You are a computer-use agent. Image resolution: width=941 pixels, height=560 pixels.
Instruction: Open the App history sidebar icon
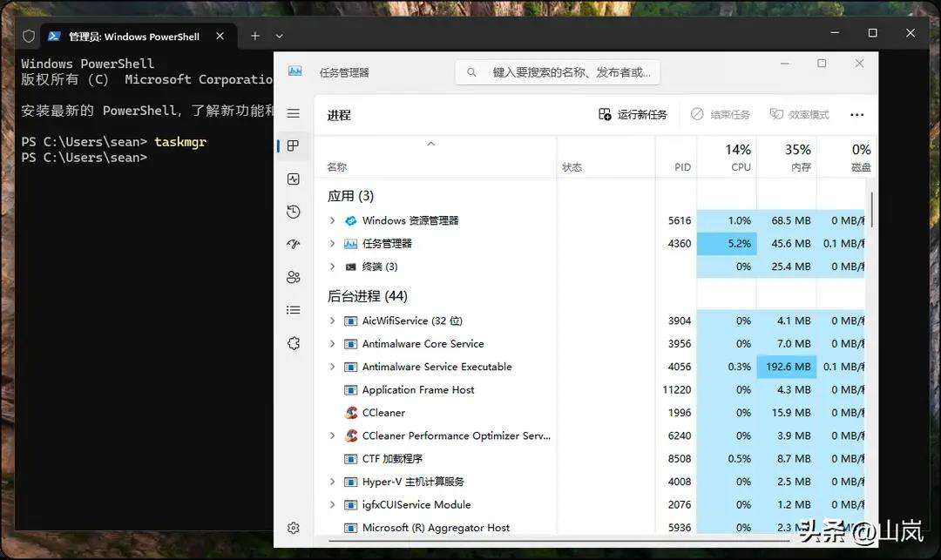pyautogui.click(x=294, y=212)
